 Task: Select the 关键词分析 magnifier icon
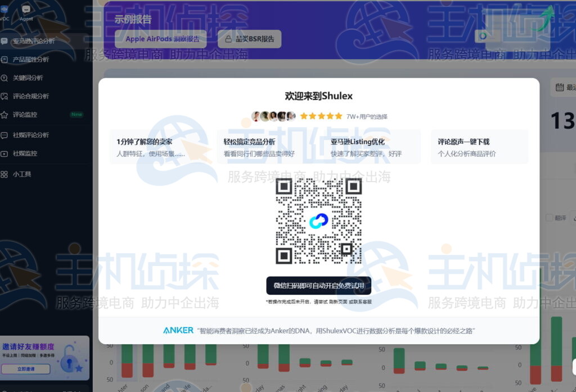click(4, 79)
